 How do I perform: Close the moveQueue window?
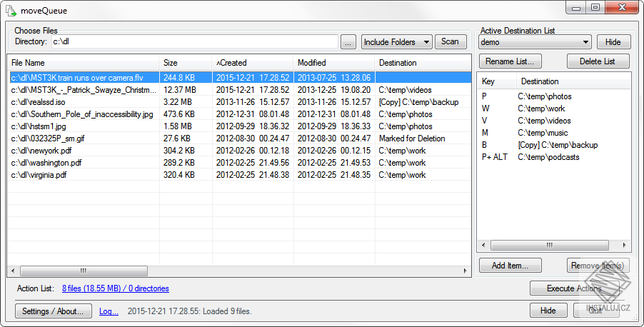click(623, 7)
